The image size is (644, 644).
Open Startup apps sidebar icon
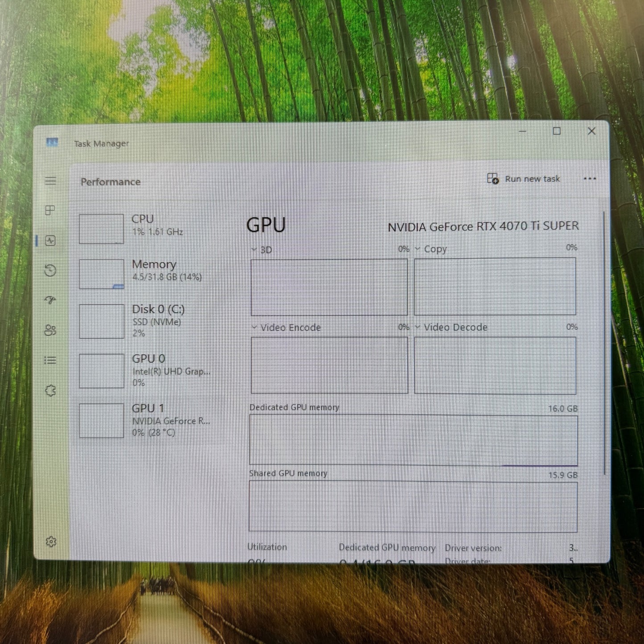tap(50, 300)
